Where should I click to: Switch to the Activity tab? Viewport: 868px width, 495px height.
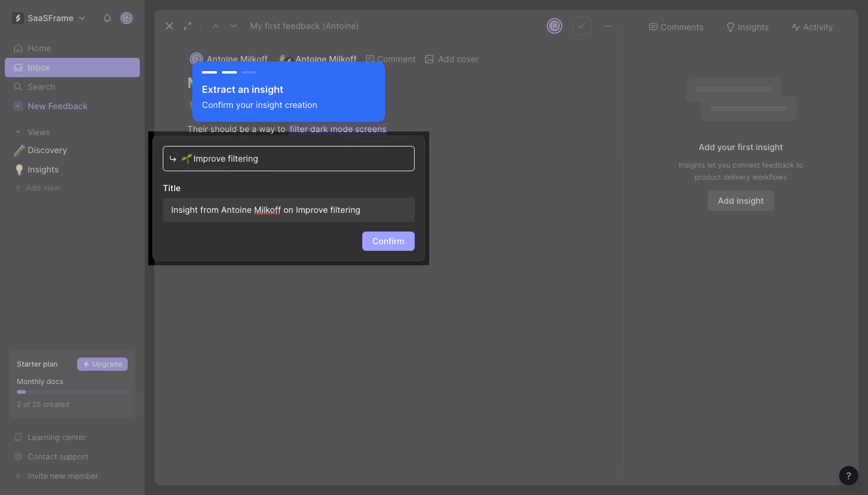812,27
